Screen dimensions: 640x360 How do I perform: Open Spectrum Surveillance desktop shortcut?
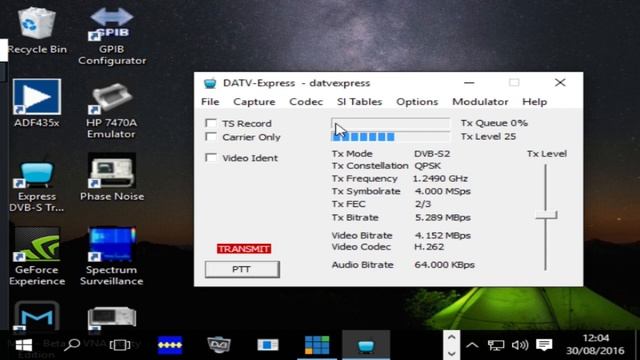coord(111,256)
